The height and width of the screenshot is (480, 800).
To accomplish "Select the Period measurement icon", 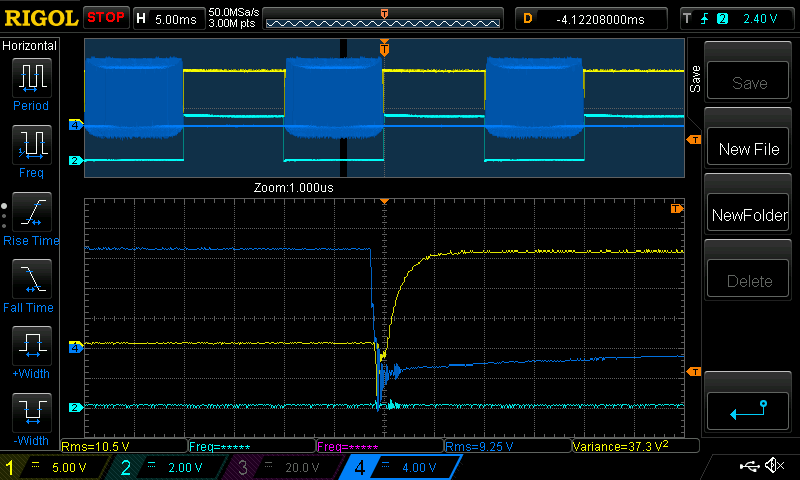I will point(30,80).
